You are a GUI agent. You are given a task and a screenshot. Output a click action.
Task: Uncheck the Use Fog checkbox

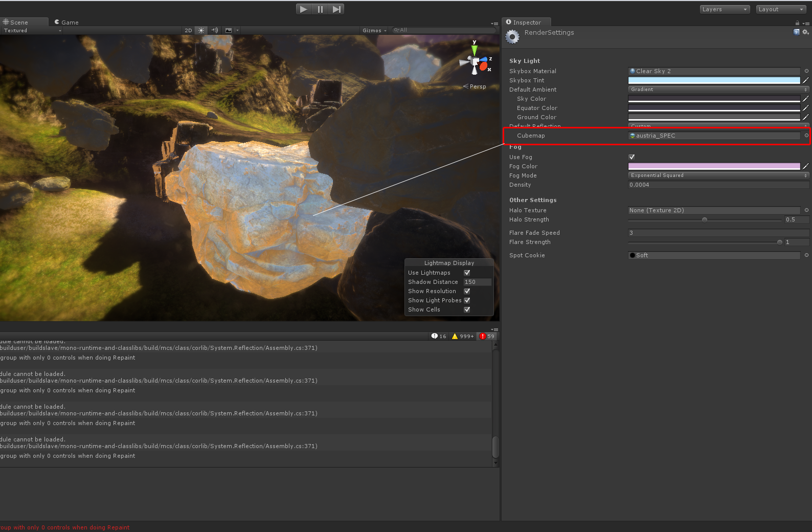point(631,157)
